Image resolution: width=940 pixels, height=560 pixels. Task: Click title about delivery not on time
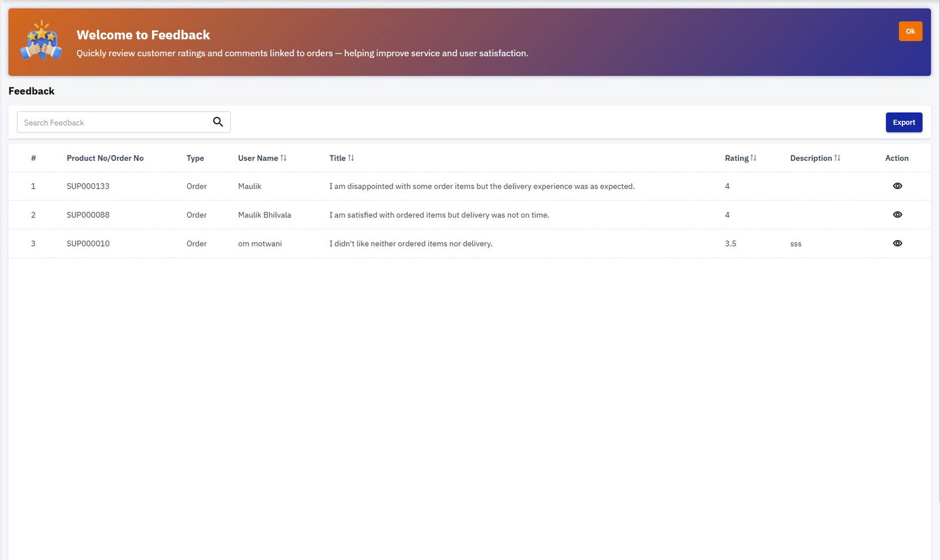click(439, 215)
